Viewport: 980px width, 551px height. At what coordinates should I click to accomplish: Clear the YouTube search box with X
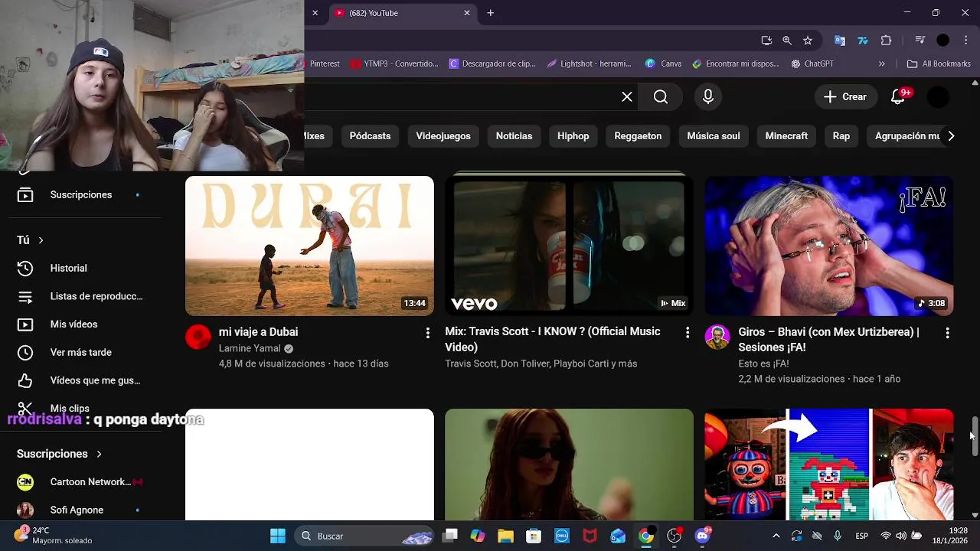[626, 96]
